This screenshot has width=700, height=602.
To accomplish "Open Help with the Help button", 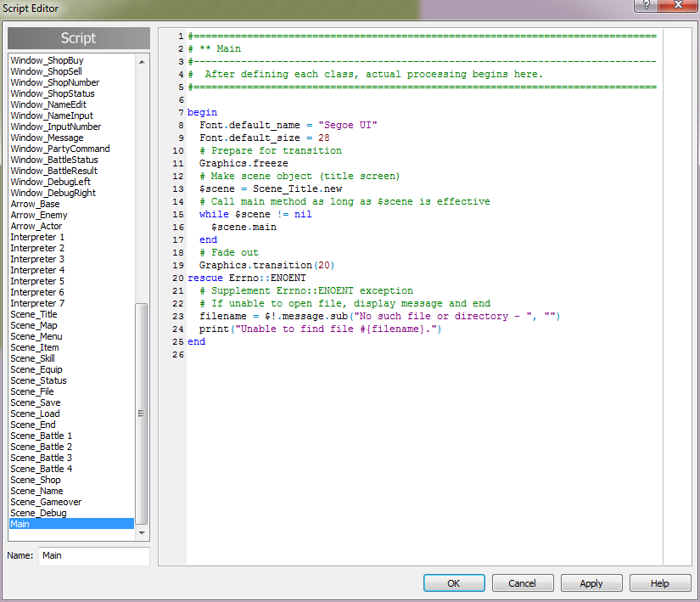I will [659, 582].
